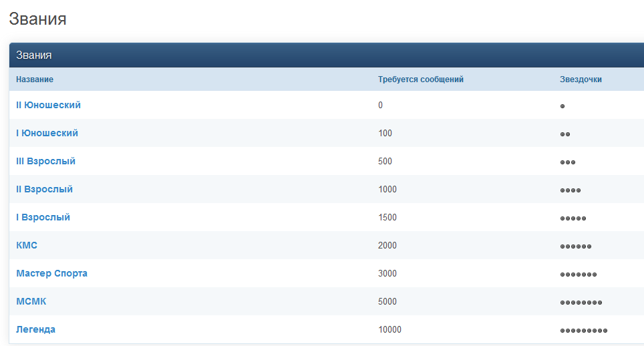Image resolution: width=644 pixels, height=346 pixels.
Task: Open the Легенда rank entry
Action: pyautogui.click(x=35, y=329)
